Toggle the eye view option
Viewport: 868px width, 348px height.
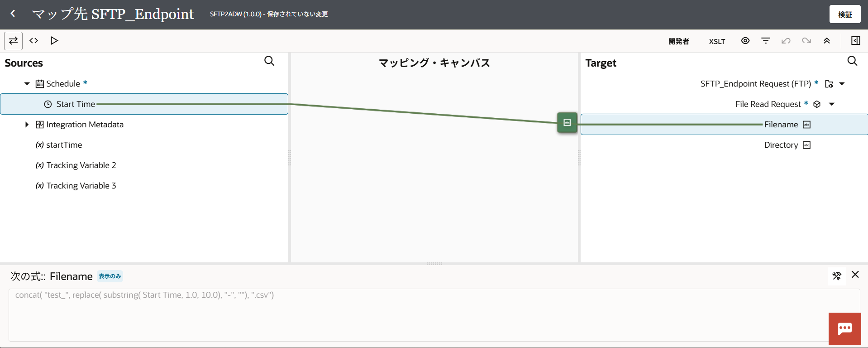click(745, 41)
